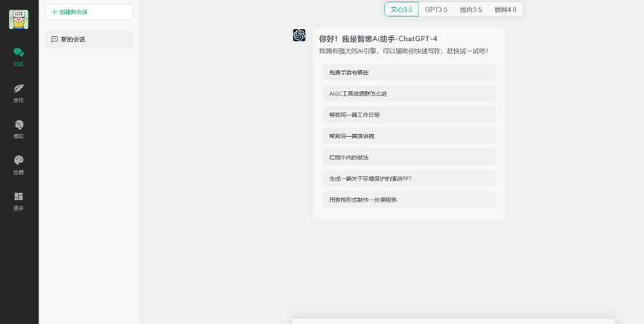This screenshot has height=324, width=644.
Task: Click the greeting title 你好！我是智思Ai助手-ChatGPT-4
Action: (378, 39)
